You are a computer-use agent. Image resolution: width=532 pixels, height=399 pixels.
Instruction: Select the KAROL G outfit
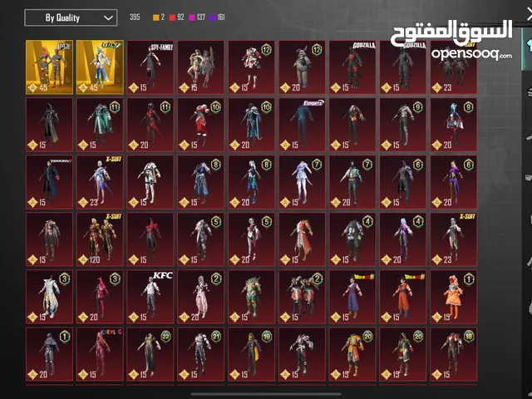click(x=100, y=354)
